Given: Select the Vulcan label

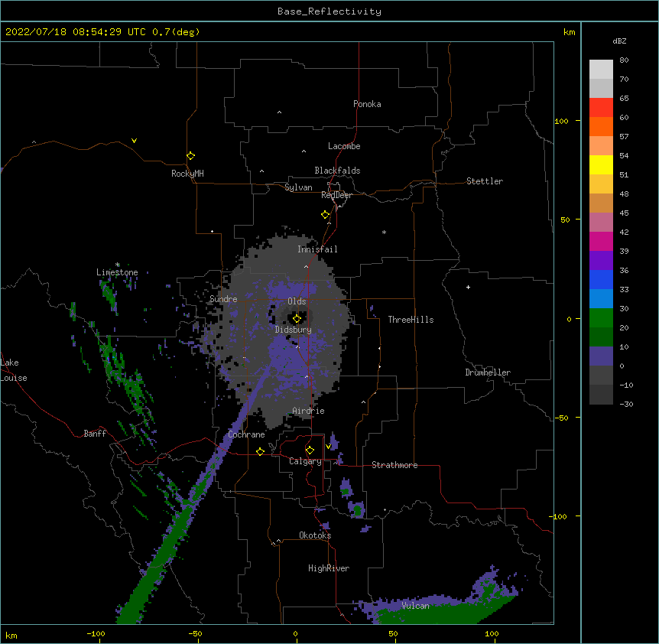Looking at the screenshot, I should click(415, 606).
